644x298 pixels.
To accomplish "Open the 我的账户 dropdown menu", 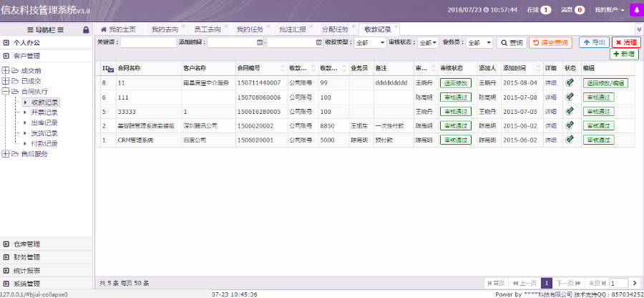I will (x=610, y=10).
